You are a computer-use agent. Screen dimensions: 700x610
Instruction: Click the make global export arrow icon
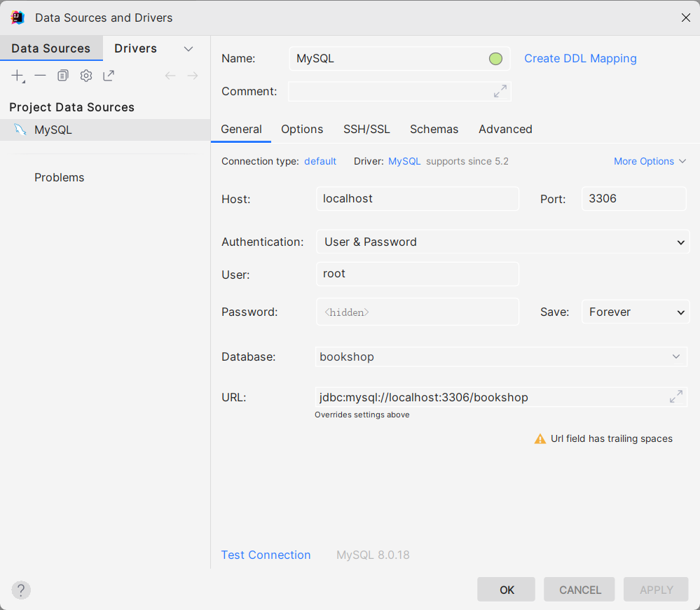click(109, 76)
